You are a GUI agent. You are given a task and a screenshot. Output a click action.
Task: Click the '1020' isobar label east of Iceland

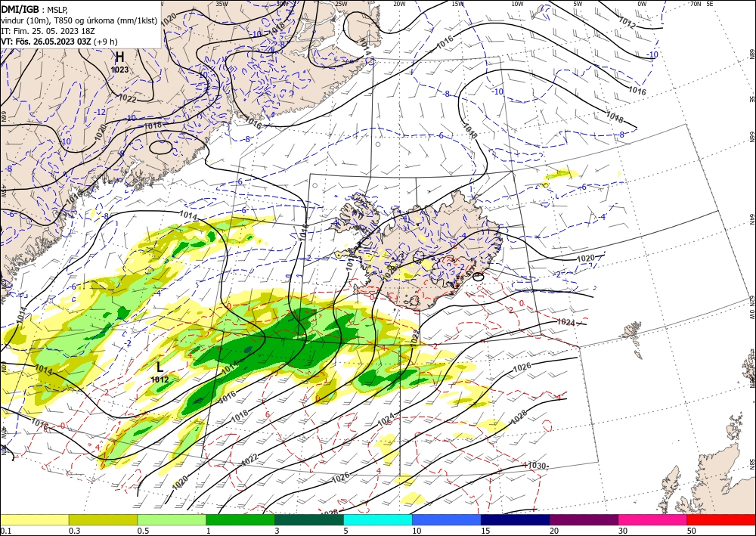tap(586, 259)
